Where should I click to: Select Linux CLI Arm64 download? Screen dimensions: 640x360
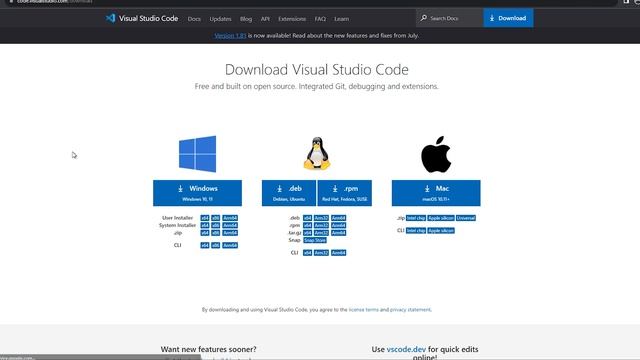pos(338,253)
